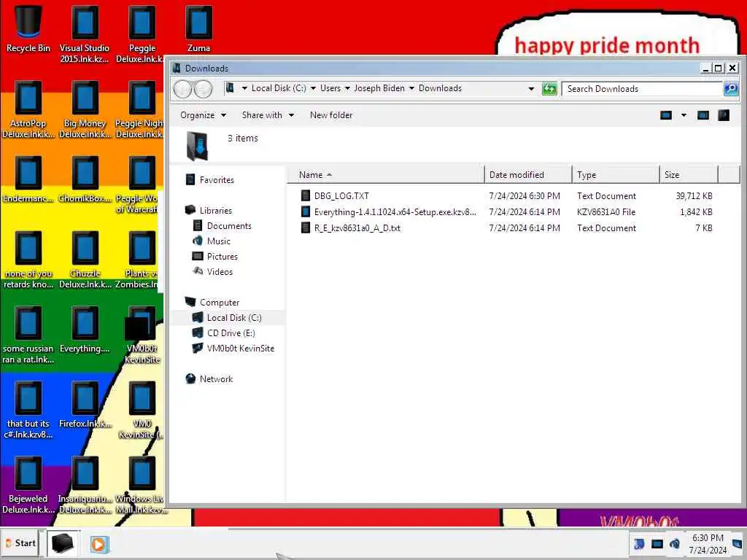The width and height of the screenshot is (747, 560).
Task: Click the Change your view icon
Action: point(666,115)
